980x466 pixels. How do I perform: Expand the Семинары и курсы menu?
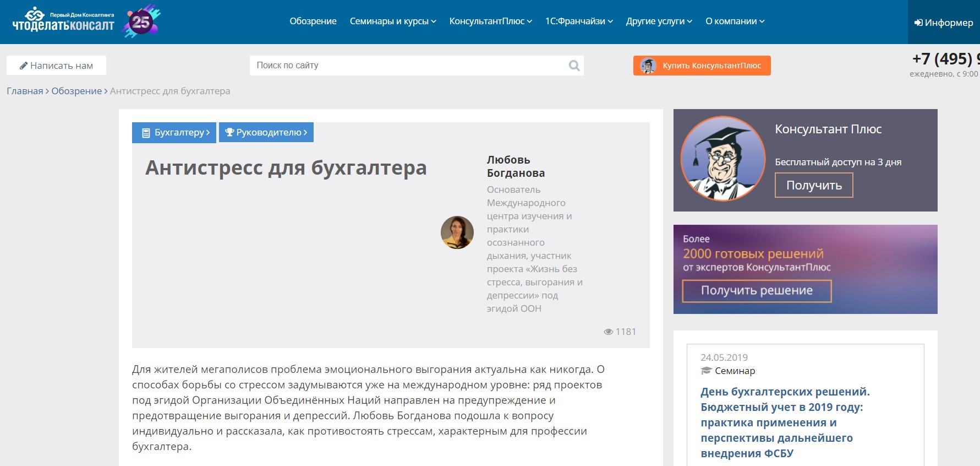(392, 21)
